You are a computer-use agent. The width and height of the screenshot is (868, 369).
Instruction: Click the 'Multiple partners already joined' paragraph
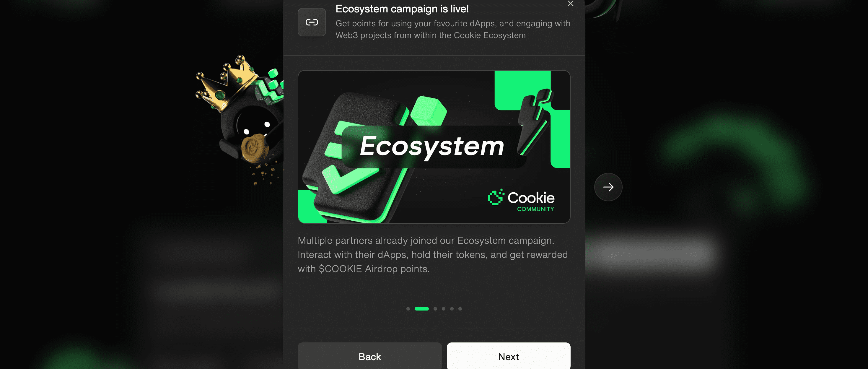pyautogui.click(x=433, y=255)
